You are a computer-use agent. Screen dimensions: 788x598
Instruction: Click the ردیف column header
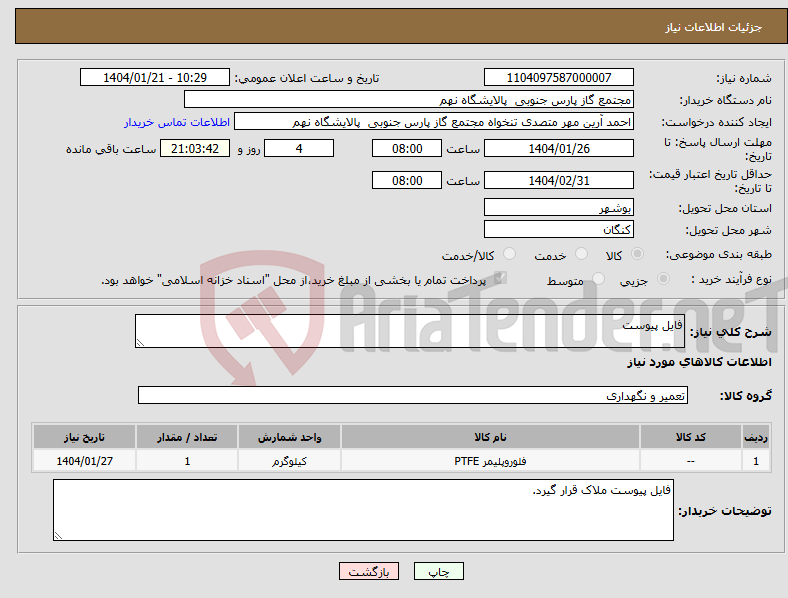[x=755, y=437]
